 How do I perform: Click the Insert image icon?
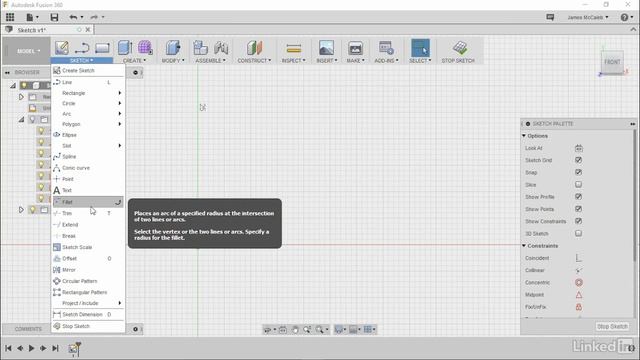coord(327,48)
